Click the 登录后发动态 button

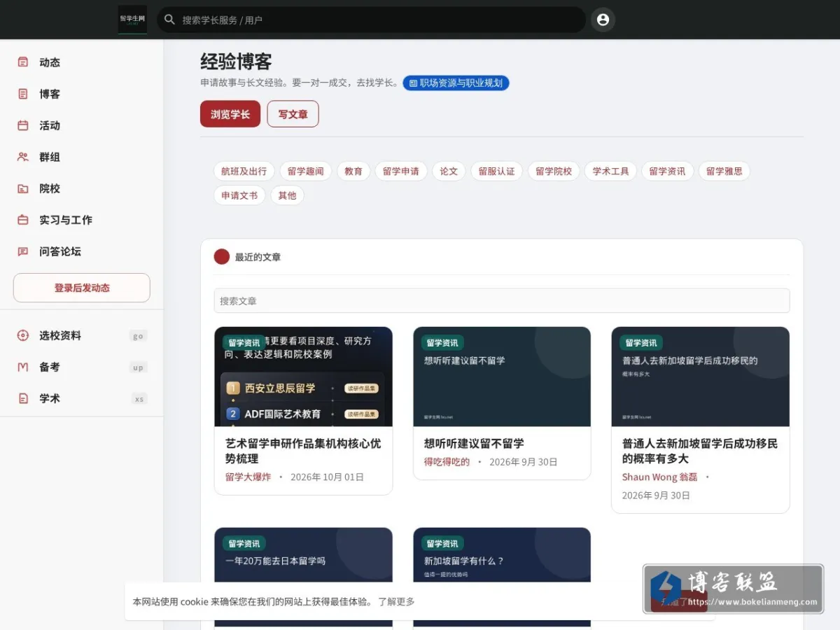pyautogui.click(x=82, y=288)
